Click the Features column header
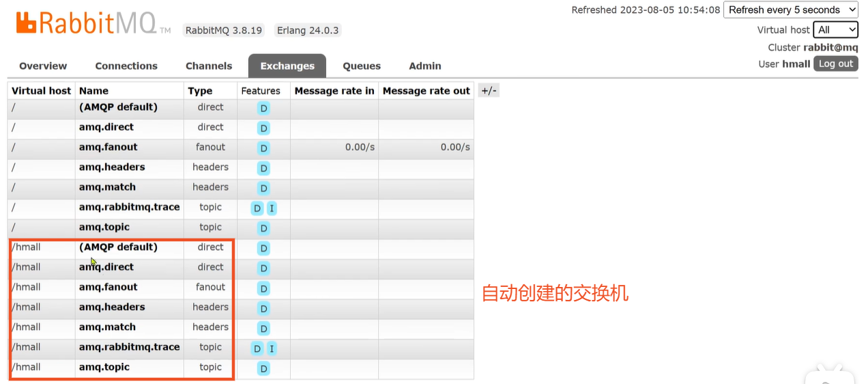868x384 pixels. pos(261,90)
